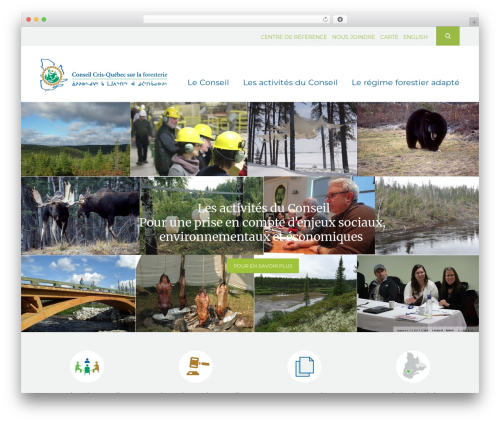This screenshot has height=423, width=500.
Task: Click the browser reload icon
Action: pyautogui.click(x=325, y=20)
